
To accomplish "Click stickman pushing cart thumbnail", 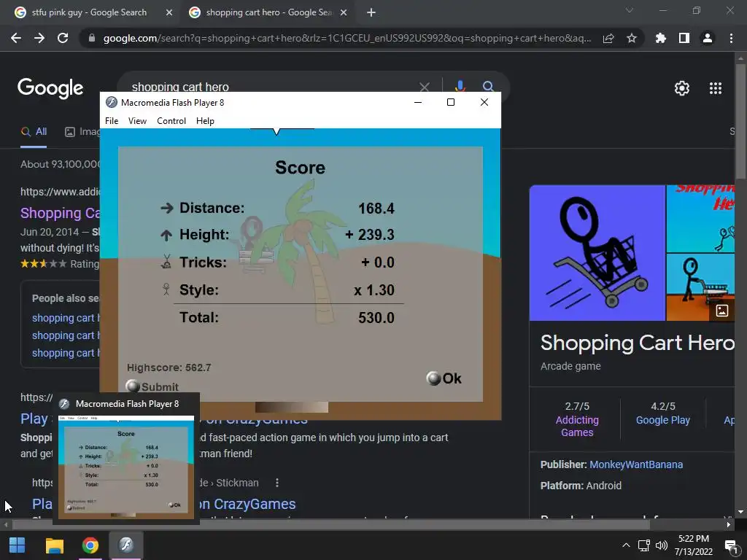I will (700, 287).
